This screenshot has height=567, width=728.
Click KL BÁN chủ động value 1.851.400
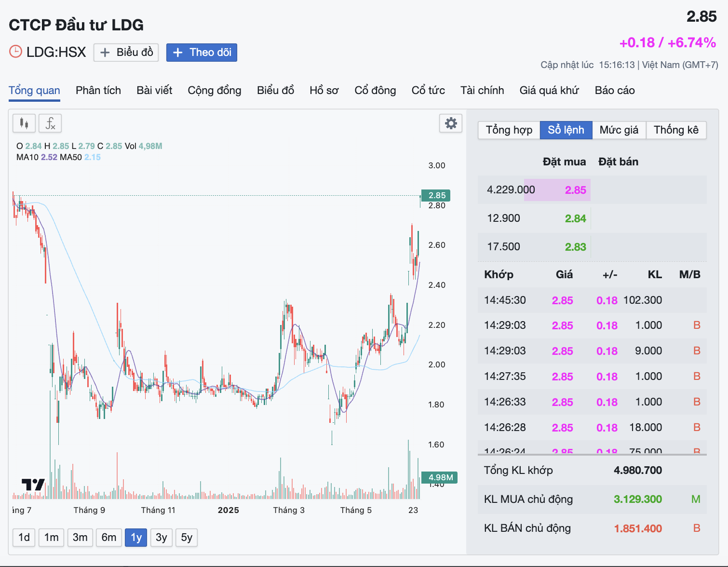point(637,528)
